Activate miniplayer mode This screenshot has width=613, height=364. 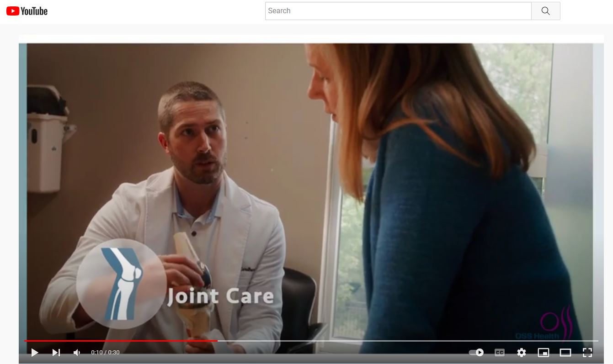point(544,353)
